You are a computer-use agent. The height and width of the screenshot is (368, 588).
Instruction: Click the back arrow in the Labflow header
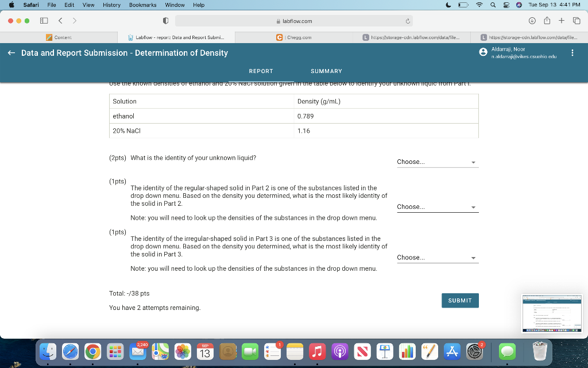click(x=11, y=52)
